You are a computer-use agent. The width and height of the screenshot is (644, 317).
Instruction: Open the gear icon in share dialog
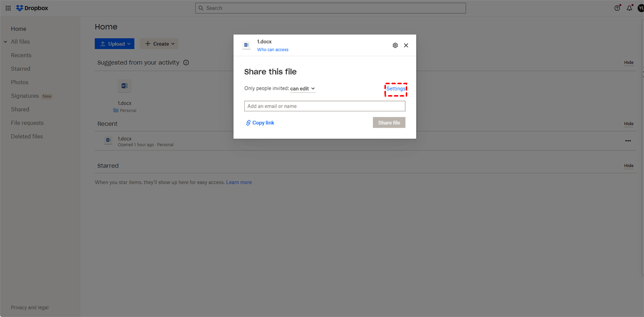[x=395, y=45]
